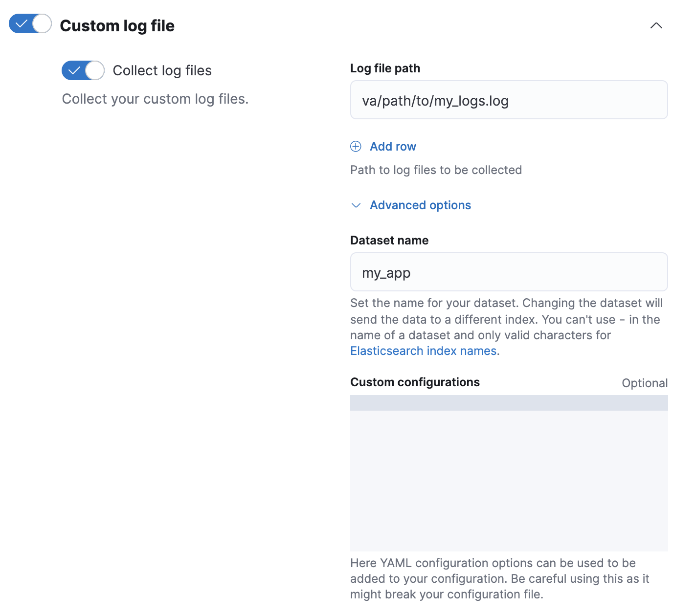The image size is (673, 616).
Task: Click the Optional label beside Custom configurations
Action: (644, 383)
